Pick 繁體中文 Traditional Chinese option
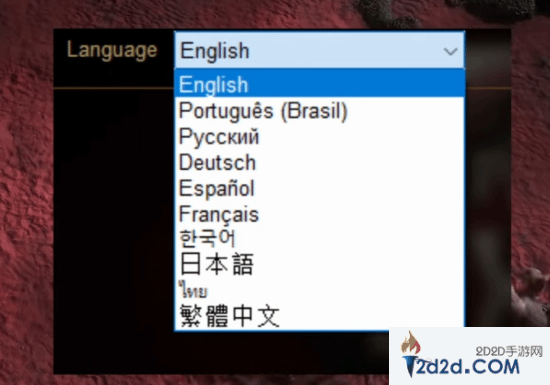 click(x=320, y=316)
